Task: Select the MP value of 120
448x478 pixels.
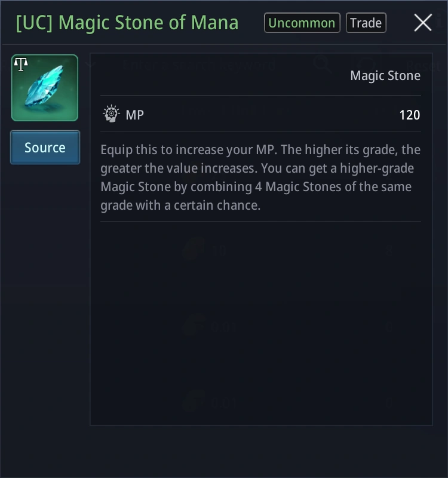Action: (x=410, y=115)
